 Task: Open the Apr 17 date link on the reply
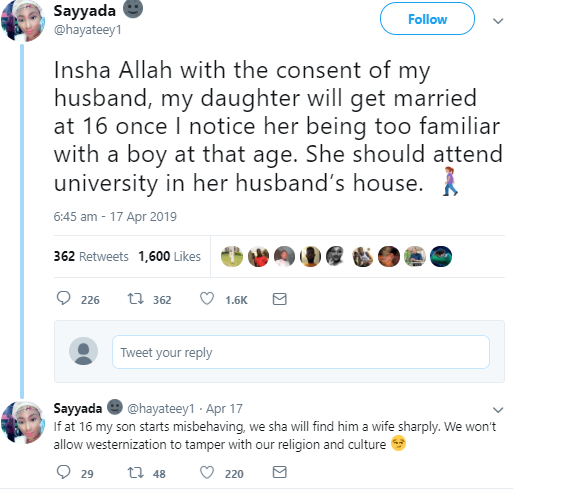coord(224,409)
